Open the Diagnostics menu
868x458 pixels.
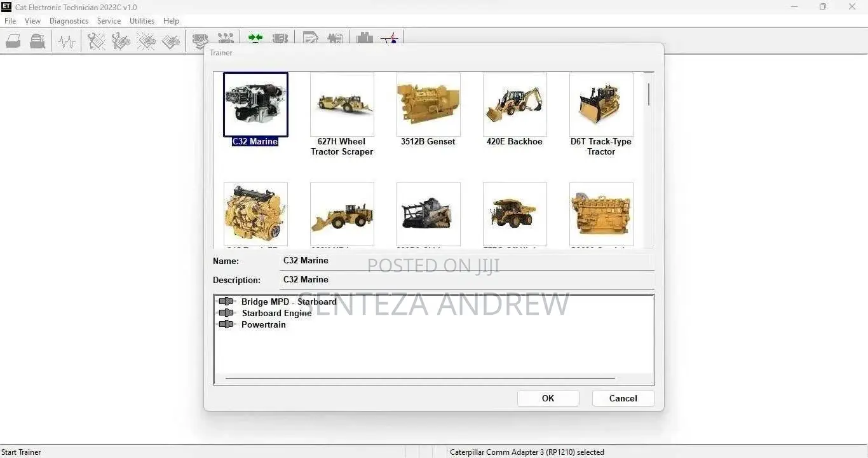pyautogui.click(x=69, y=21)
